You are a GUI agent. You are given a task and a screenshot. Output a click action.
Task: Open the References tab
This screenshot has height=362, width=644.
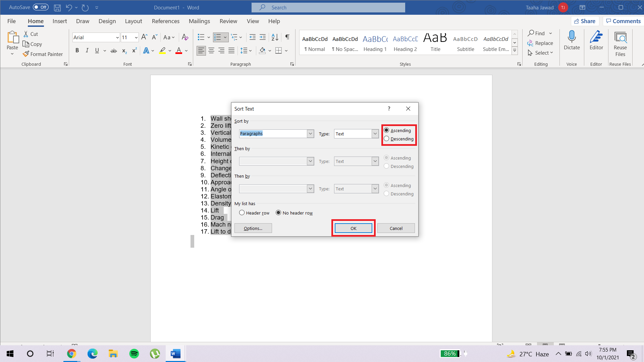click(165, 21)
